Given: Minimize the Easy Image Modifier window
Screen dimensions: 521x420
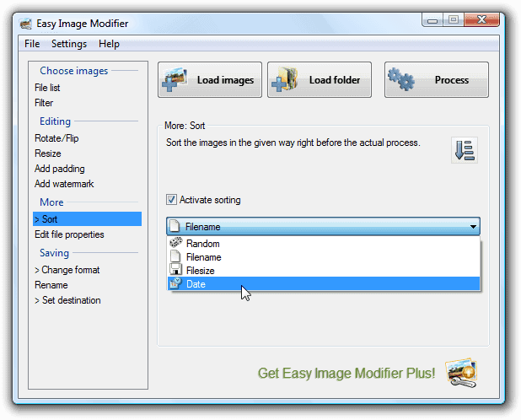Looking at the screenshot, I should tap(432, 20).
